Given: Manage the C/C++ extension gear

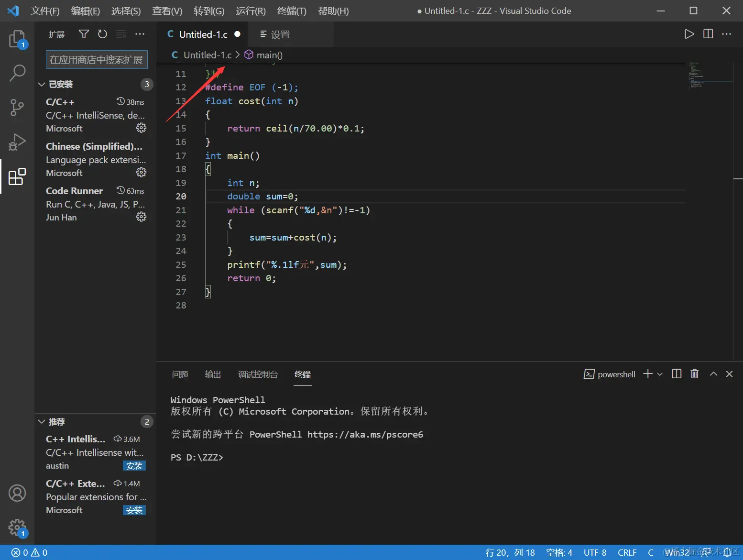Looking at the screenshot, I should click(141, 128).
